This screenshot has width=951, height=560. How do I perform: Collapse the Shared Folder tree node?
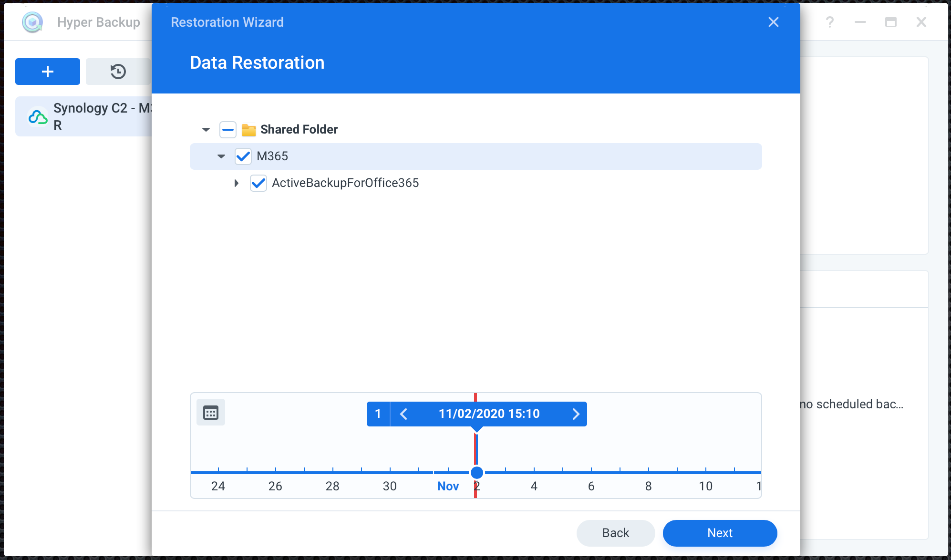click(206, 130)
